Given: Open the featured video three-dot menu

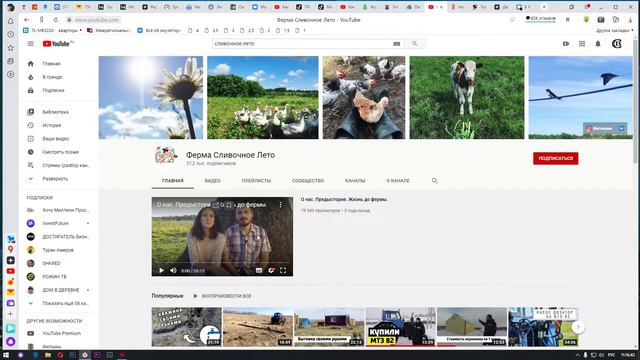Looking at the screenshot, I should pos(280,204).
